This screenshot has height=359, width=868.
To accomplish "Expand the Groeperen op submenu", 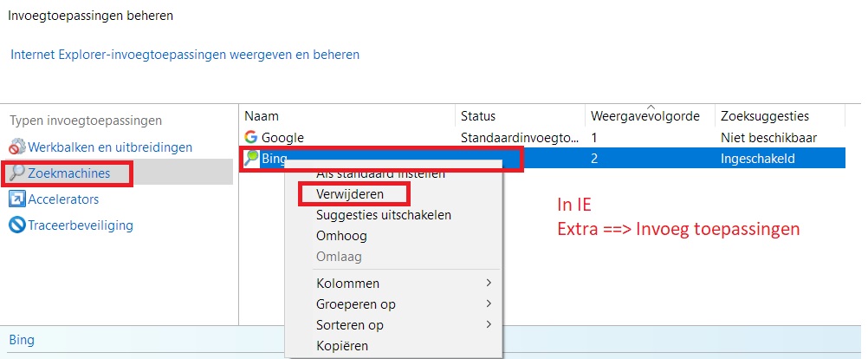I will (x=393, y=304).
